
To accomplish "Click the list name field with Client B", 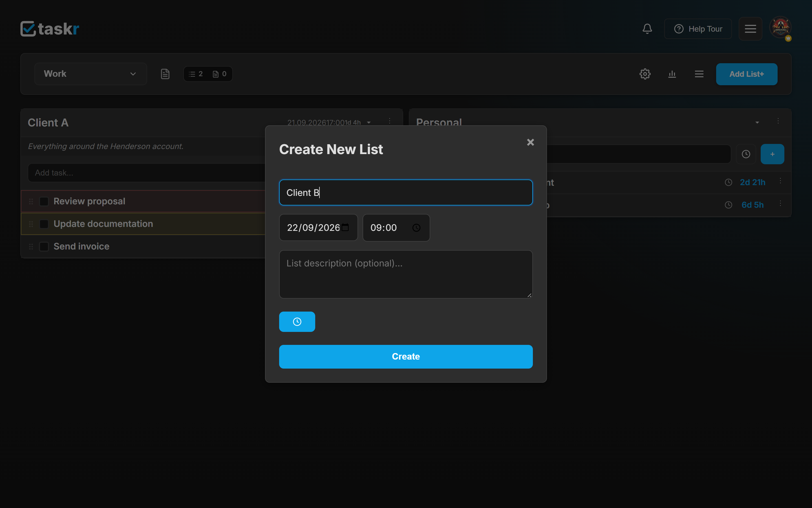I will (406, 192).
